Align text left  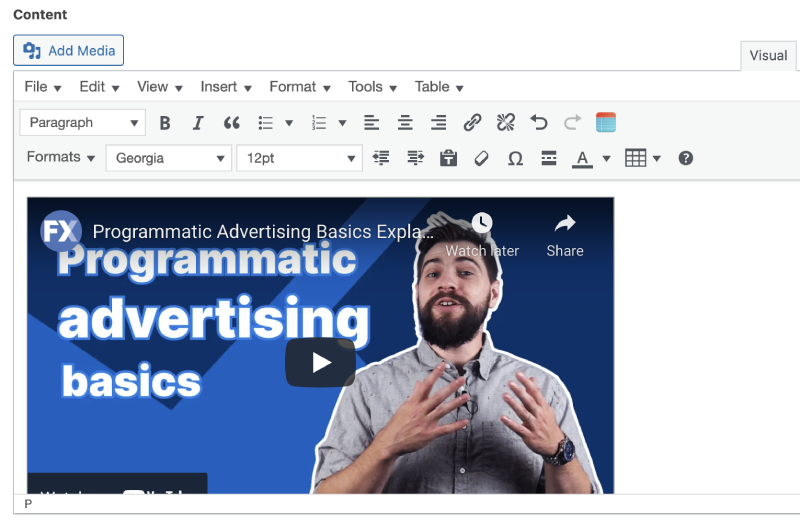371,122
